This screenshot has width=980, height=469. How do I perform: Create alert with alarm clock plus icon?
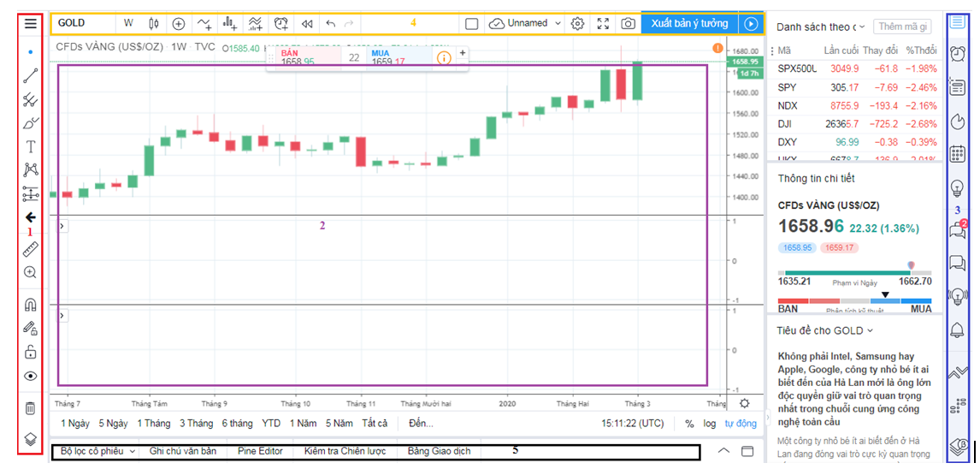pyautogui.click(x=281, y=24)
